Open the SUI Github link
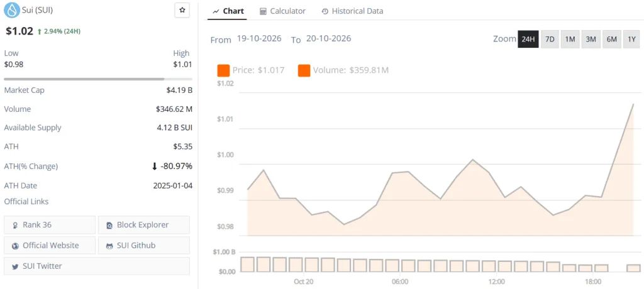 [144, 246]
